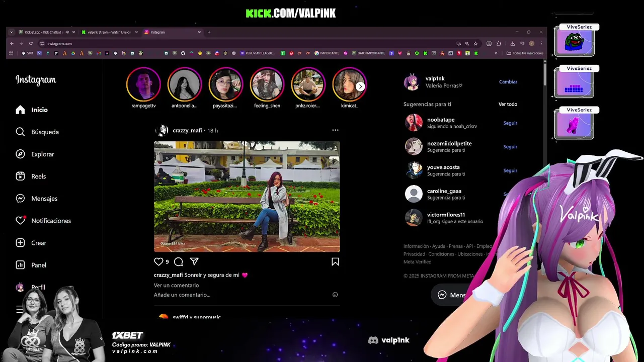The image size is (644, 362).
Task: Open the crazzy_mafi post photo
Action: pos(247,197)
